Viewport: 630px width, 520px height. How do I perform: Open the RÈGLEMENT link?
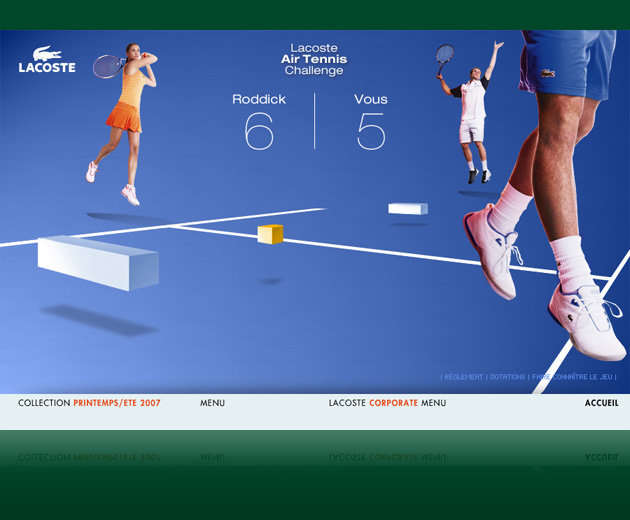(464, 377)
